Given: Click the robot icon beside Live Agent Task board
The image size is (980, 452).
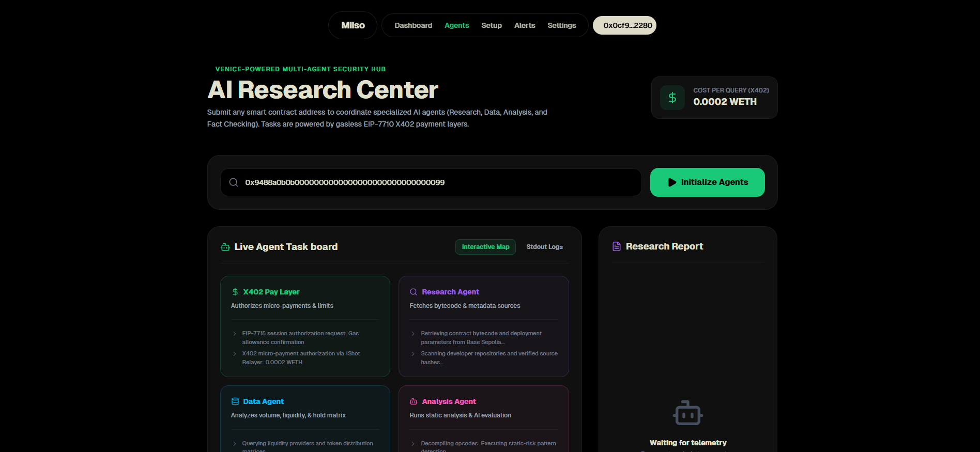Looking at the screenshot, I should click(225, 247).
